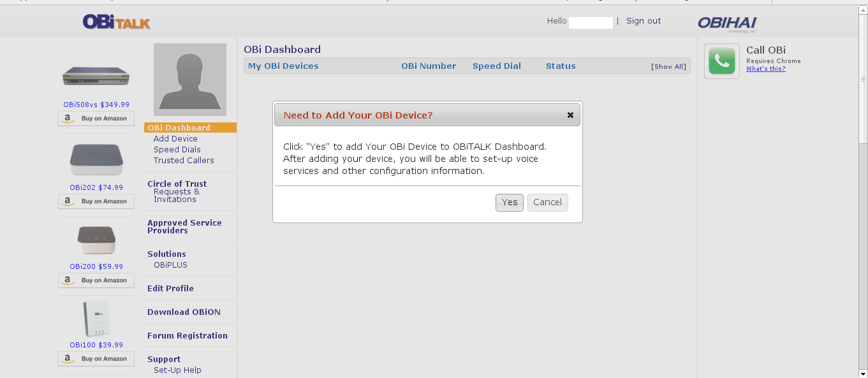Open the OBi508vs product image
Screen dimensions: 868x378
(96, 77)
